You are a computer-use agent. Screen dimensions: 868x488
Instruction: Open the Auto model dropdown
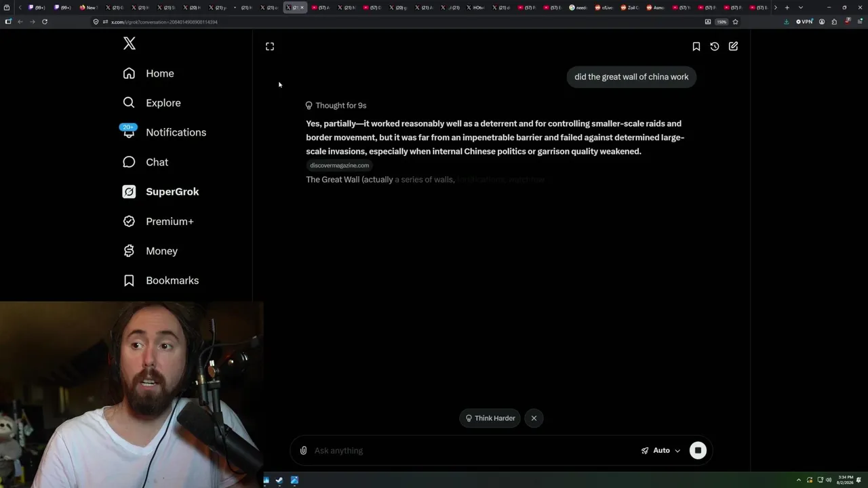[660, 451]
